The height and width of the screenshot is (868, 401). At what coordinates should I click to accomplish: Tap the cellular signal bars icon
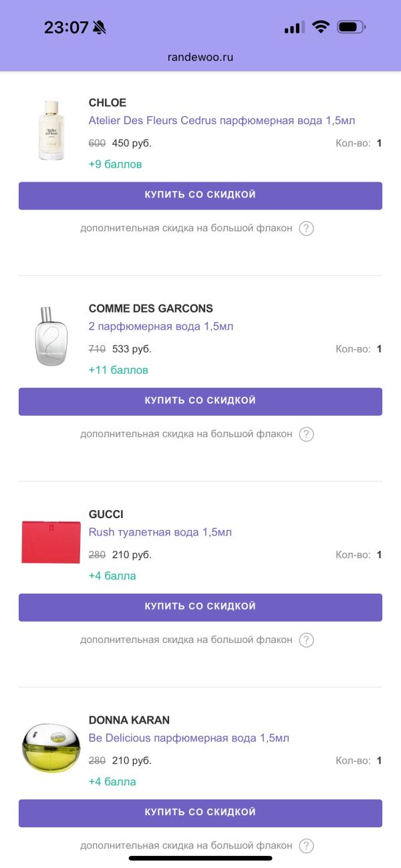pos(294,27)
